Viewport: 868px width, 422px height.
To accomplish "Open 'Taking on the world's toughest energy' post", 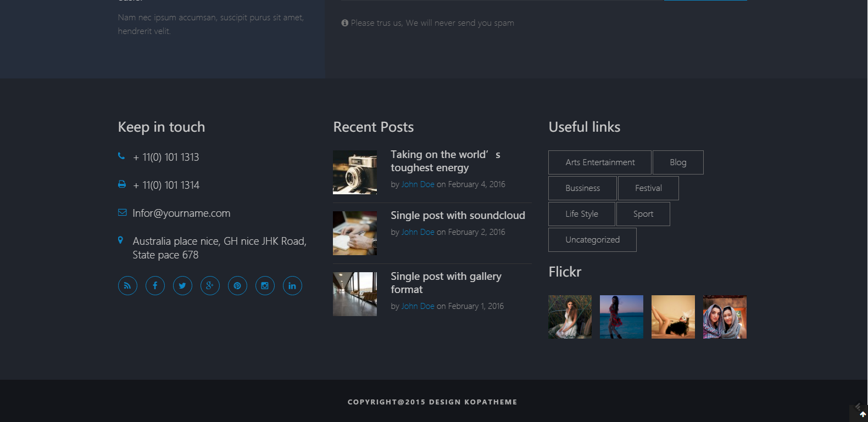I will (445, 161).
